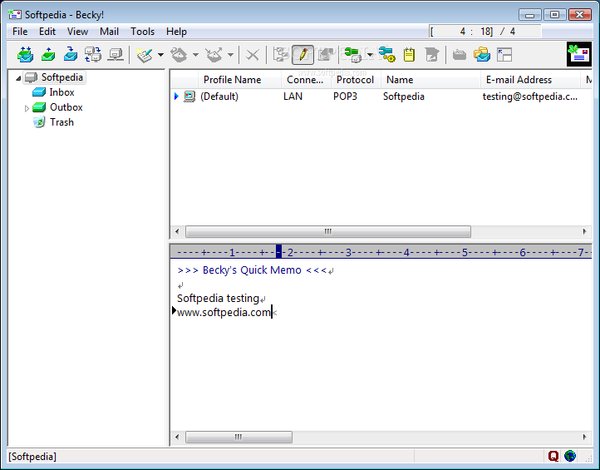Viewport: 600px width, 470px height.
Task: Click the Compose new message icon
Action: click(x=144, y=54)
